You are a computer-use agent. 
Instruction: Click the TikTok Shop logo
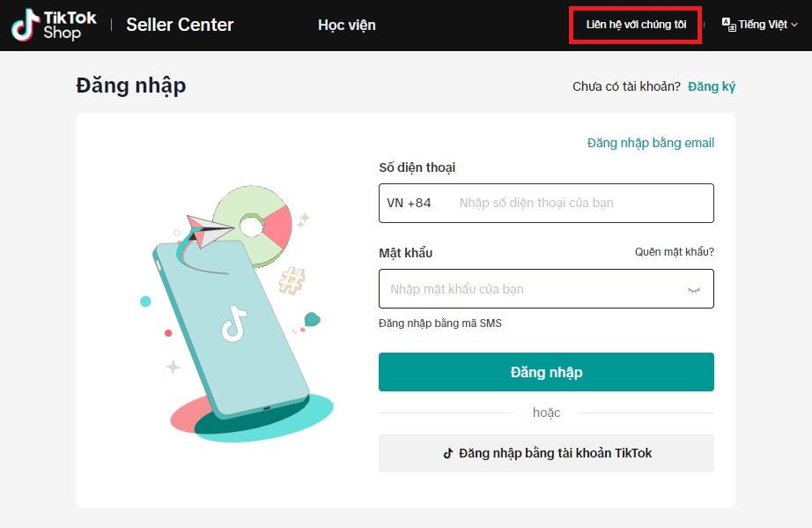click(54, 25)
